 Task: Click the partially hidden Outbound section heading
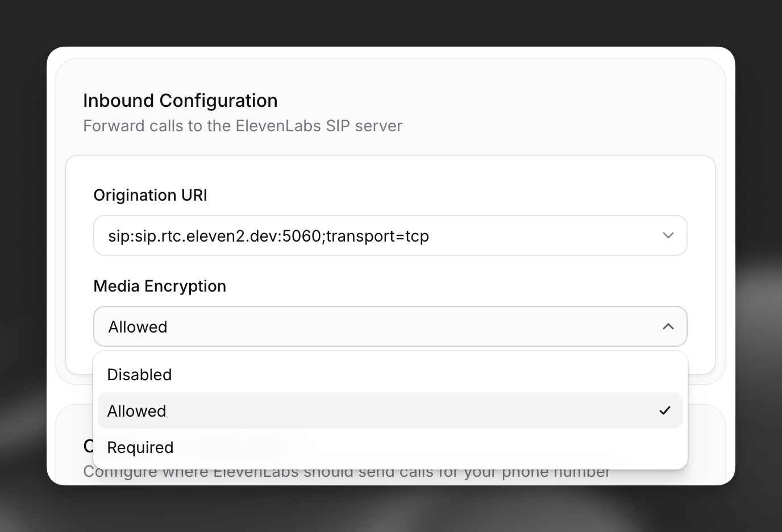click(87, 446)
